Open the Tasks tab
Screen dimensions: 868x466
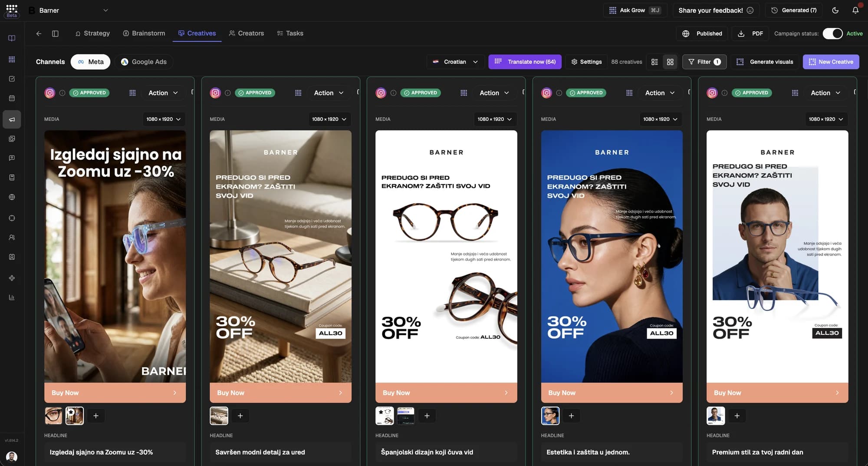pos(290,33)
